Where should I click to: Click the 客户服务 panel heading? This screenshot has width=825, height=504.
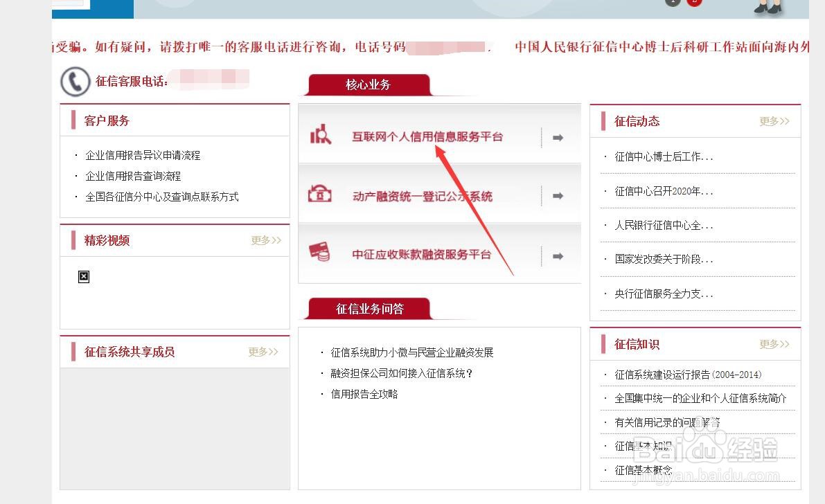coord(107,121)
